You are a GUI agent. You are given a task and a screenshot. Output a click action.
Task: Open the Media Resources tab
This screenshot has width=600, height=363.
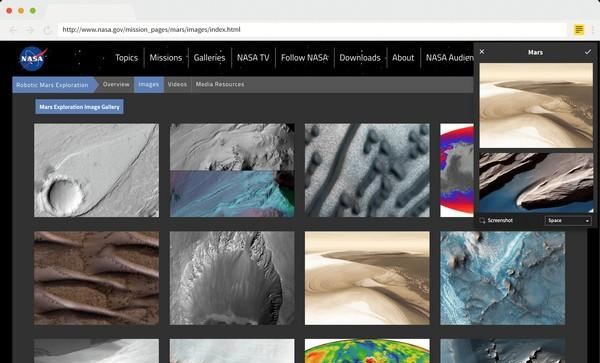pyautogui.click(x=220, y=85)
